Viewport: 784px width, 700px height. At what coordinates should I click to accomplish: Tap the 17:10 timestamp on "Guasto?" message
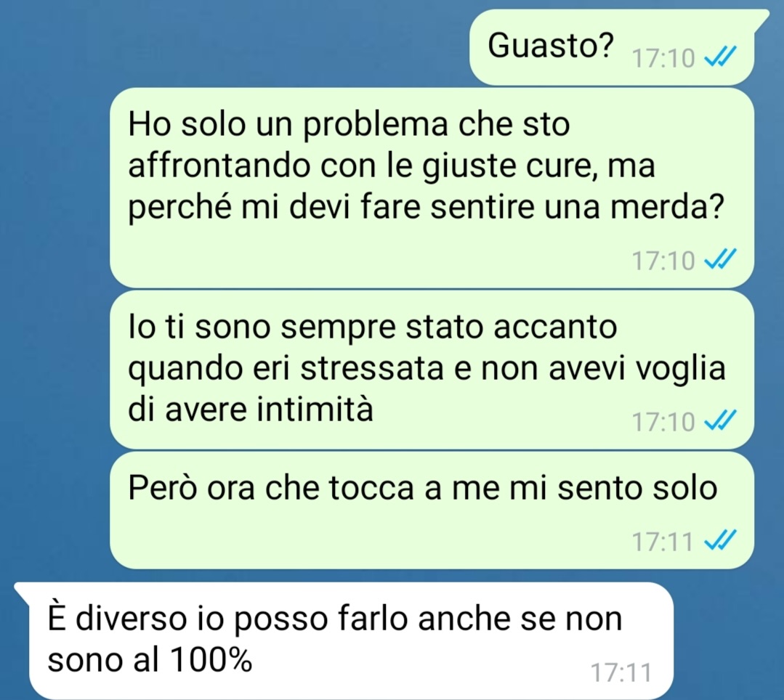[663, 59]
